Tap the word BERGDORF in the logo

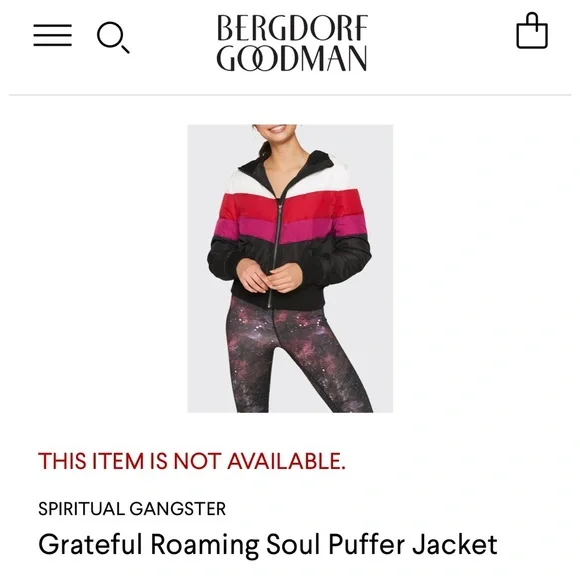point(292,28)
